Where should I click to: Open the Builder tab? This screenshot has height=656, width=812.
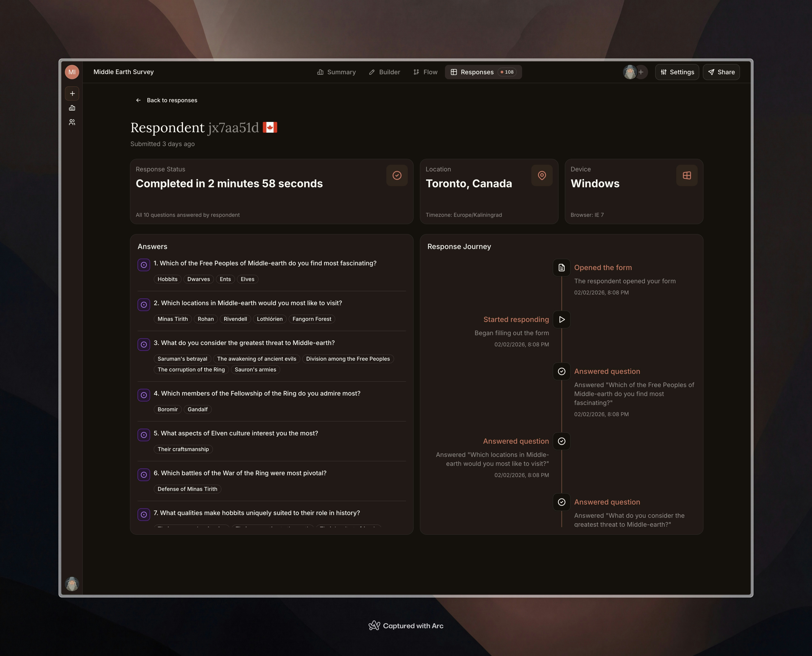coord(385,72)
